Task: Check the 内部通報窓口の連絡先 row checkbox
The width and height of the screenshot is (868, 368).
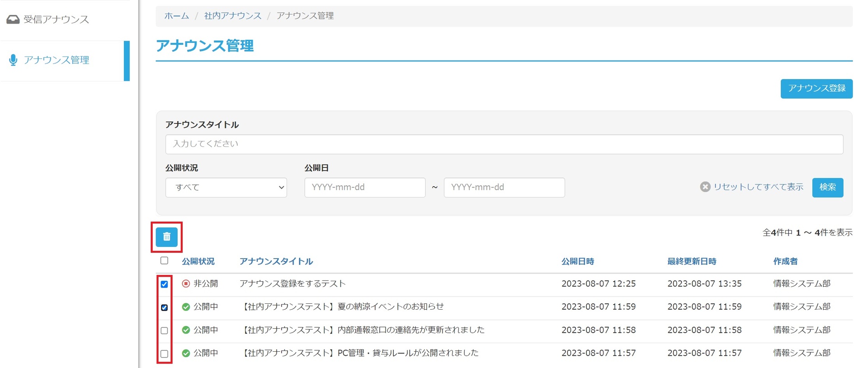Action: [164, 330]
